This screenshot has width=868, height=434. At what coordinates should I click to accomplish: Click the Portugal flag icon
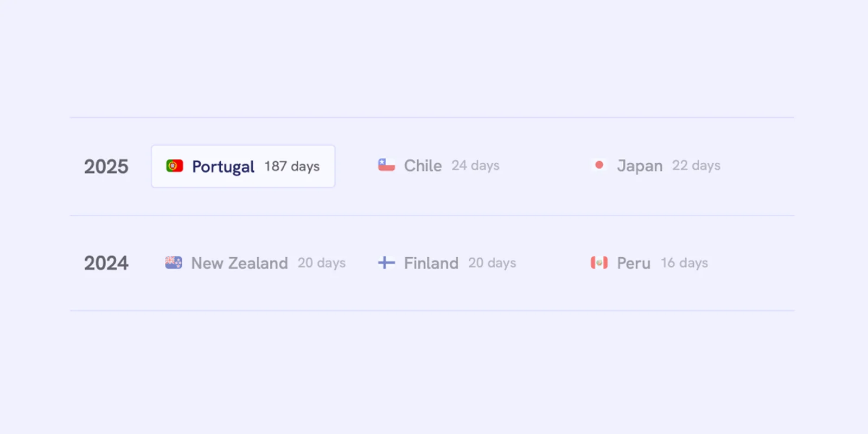(174, 166)
